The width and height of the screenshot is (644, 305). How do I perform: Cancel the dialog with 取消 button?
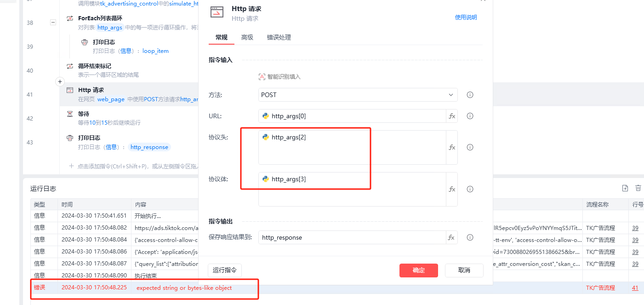464,270
